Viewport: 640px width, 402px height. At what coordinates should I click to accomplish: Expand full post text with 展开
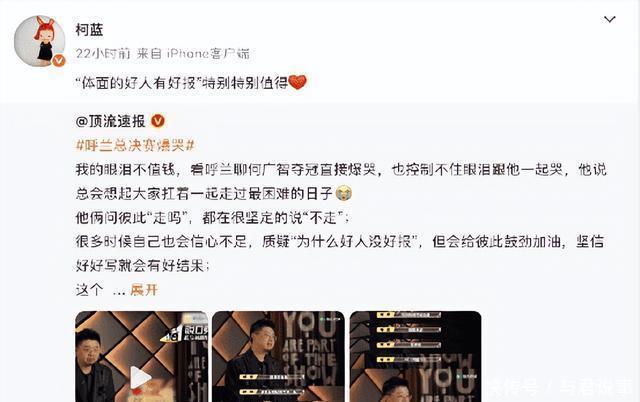(x=144, y=290)
